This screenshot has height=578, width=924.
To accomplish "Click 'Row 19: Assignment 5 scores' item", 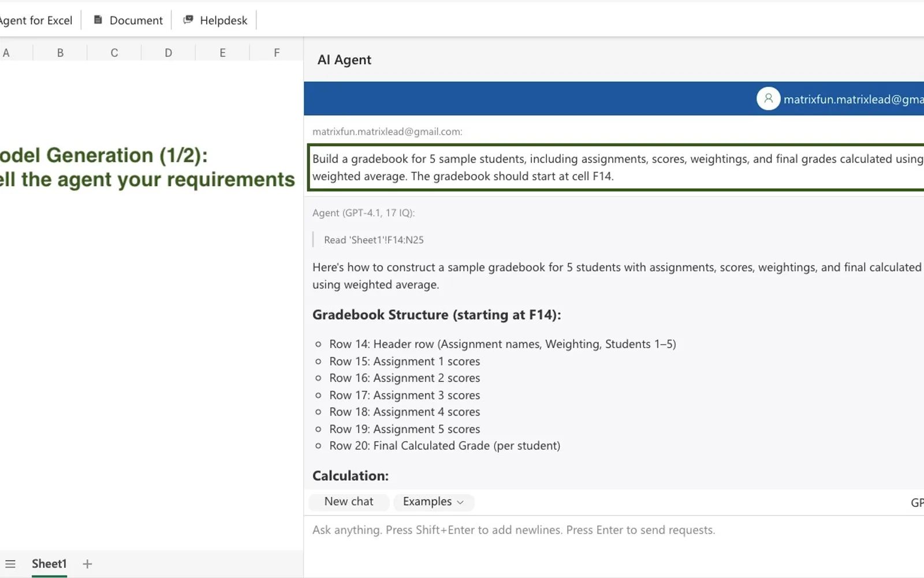I will (x=404, y=429).
